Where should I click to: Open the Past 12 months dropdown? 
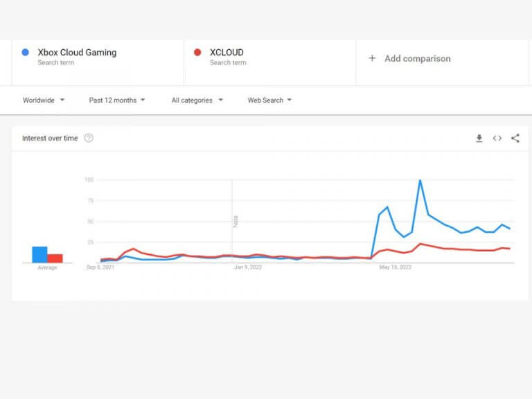pos(116,100)
